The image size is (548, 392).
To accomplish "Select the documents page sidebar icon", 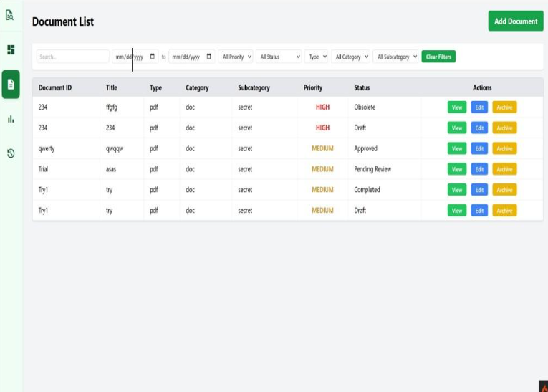I will 11,85.
